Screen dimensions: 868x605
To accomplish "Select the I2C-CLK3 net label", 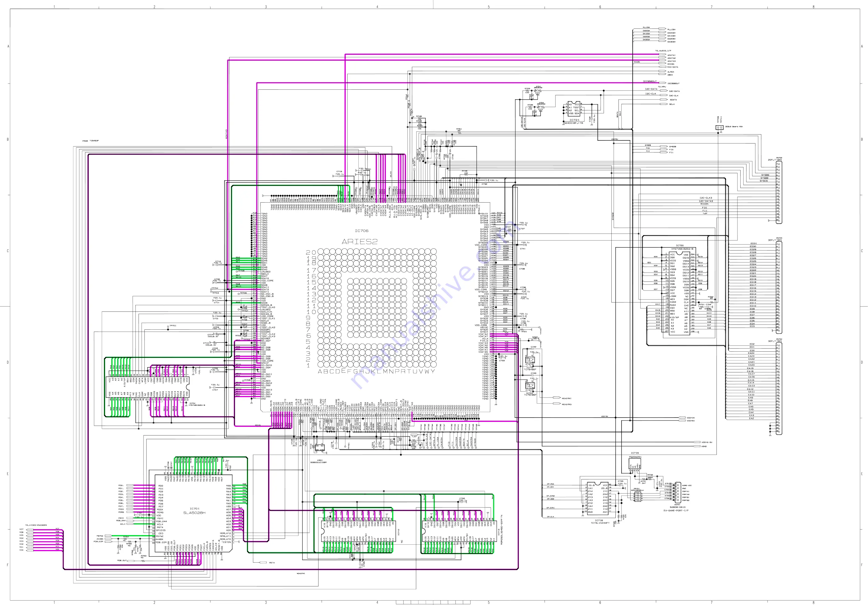I will (x=705, y=198).
